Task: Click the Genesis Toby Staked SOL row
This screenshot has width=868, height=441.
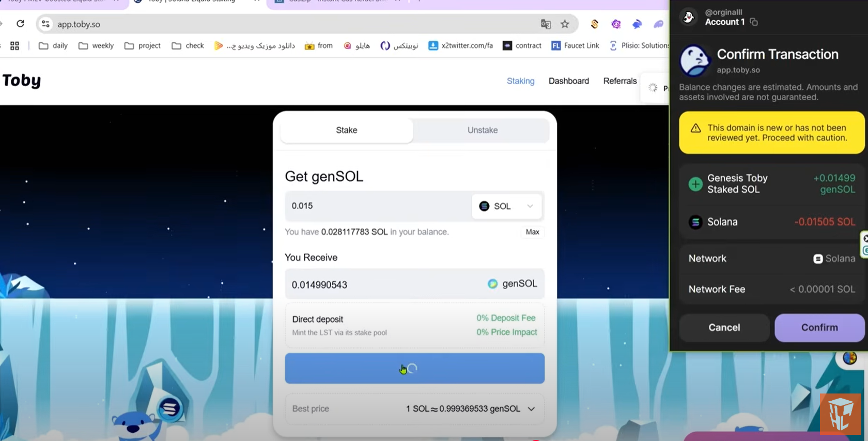Action: [x=771, y=184]
